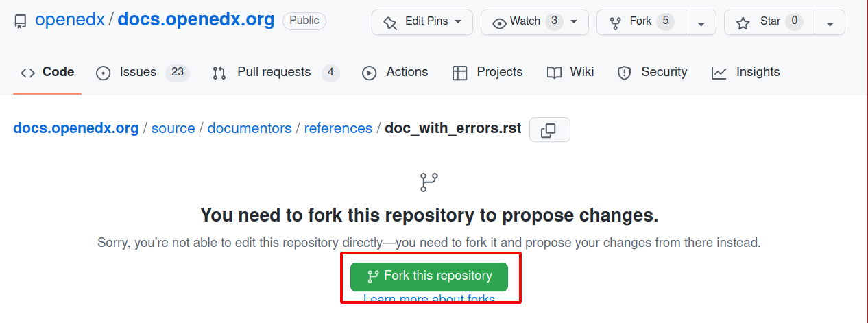Click the copy path icon button
868x323 pixels.
click(x=549, y=130)
